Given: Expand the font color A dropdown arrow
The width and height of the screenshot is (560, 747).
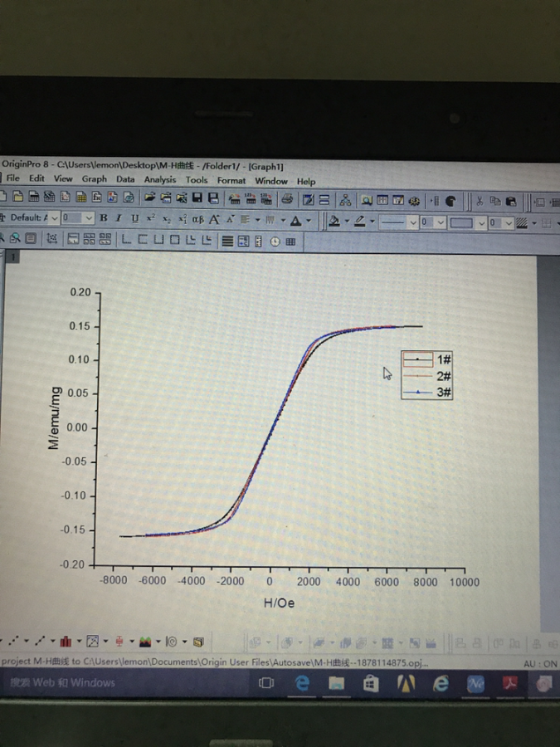Looking at the screenshot, I should [x=309, y=221].
